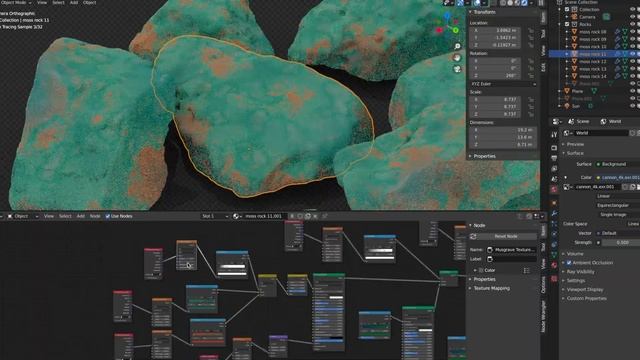The width and height of the screenshot is (640, 360).
Task: Toggle the Ambient Occlusion checkbox
Action: 569,263
